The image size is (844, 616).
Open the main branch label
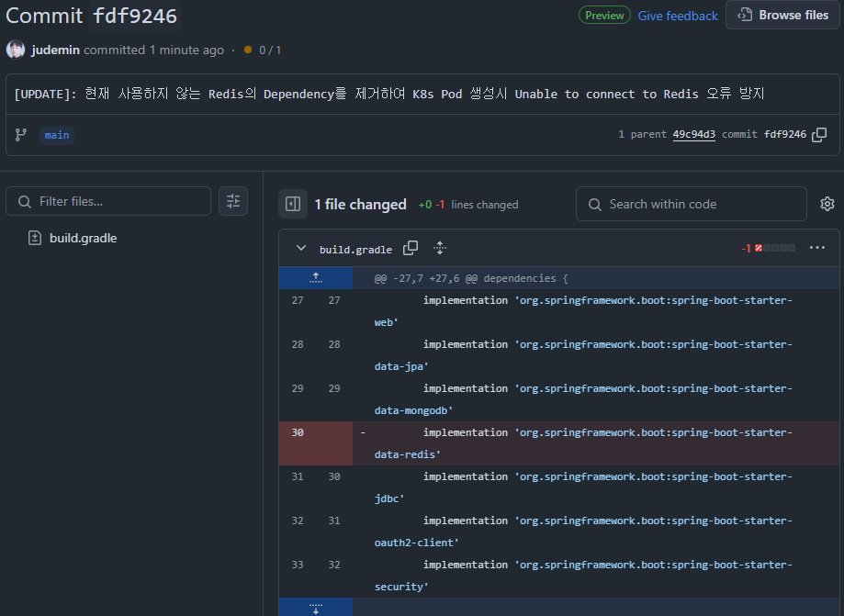57,135
